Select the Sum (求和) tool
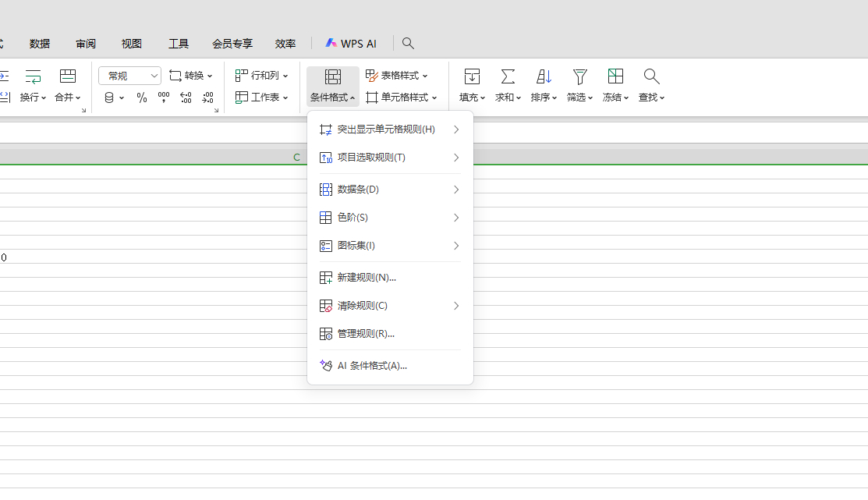 click(508, 84)
